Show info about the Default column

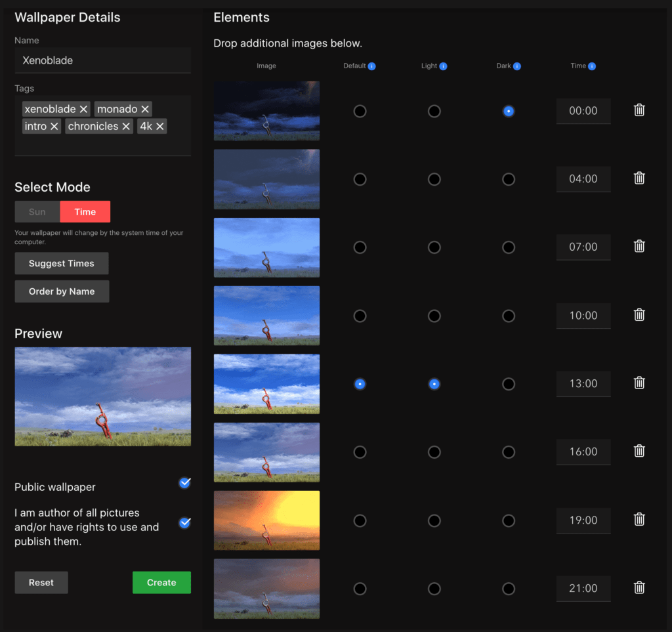pyautogui.click(x=371, y=66)
